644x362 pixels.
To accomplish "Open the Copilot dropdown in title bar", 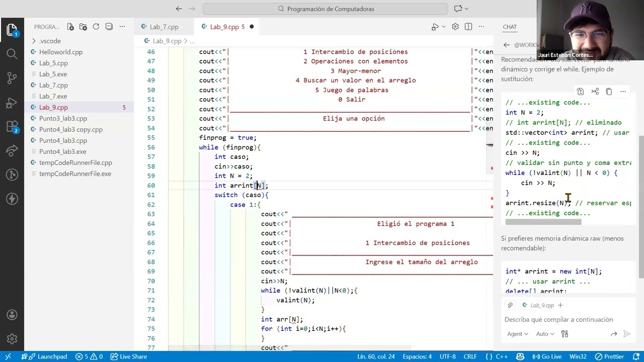I will (x=461, y=9).
